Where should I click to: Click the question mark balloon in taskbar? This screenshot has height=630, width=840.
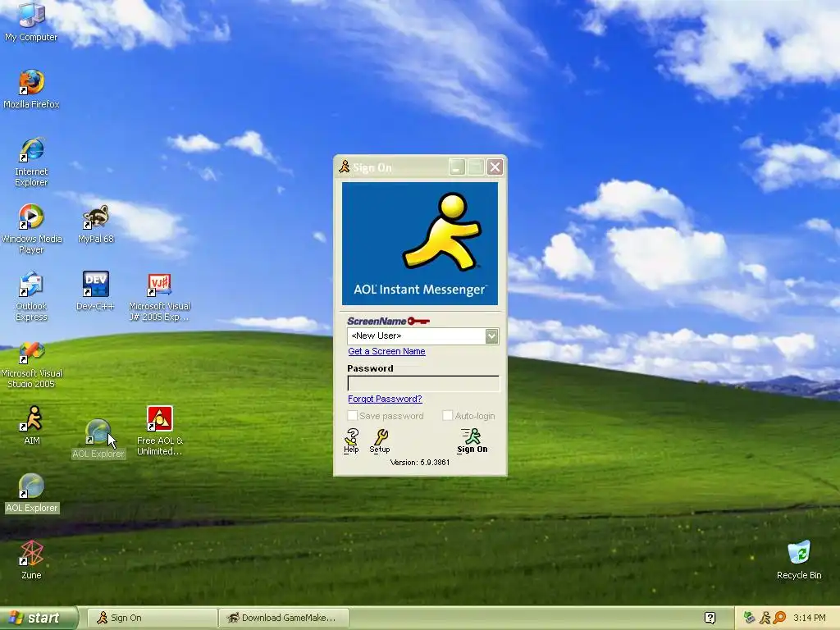pos(710,618)
